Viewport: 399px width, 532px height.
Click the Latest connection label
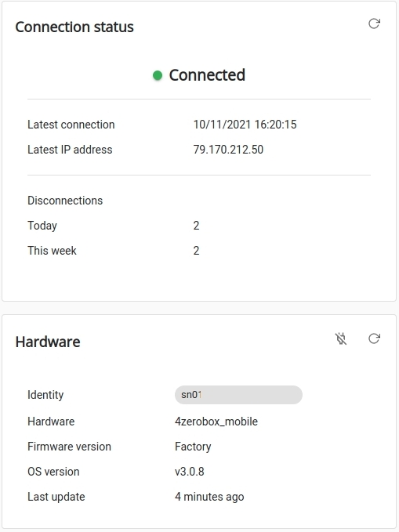pos(71,125)
